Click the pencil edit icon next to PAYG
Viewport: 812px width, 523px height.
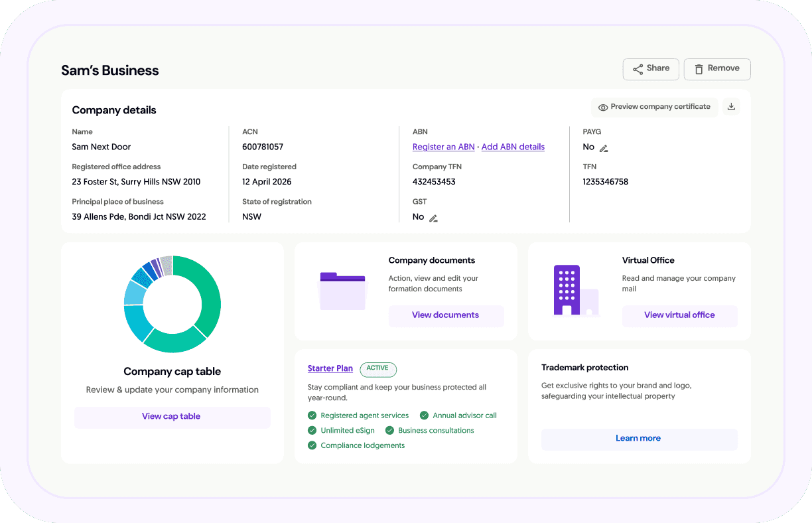604,148
